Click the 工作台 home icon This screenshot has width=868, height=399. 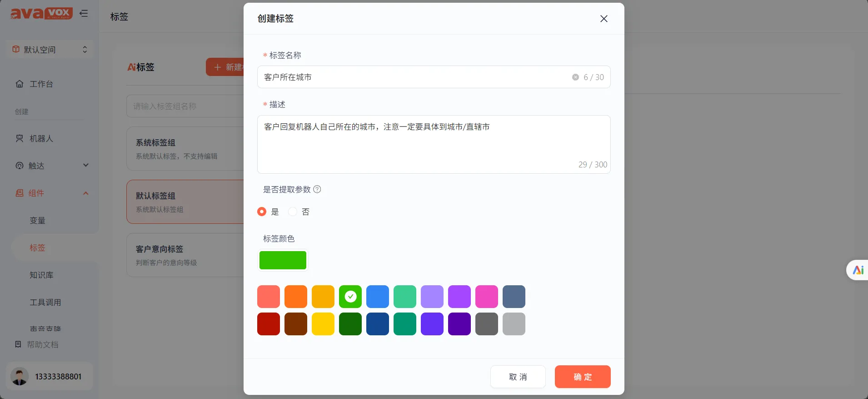point(20,84)
